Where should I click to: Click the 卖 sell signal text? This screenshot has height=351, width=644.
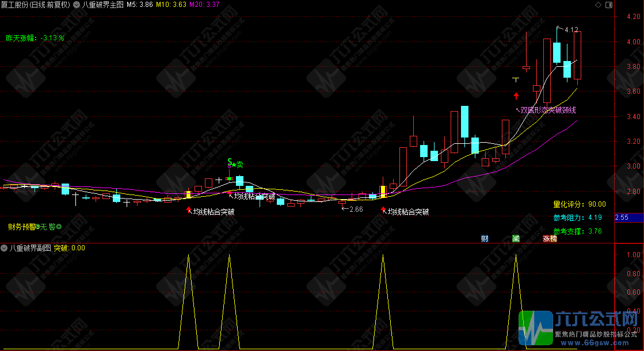[240, 165]
